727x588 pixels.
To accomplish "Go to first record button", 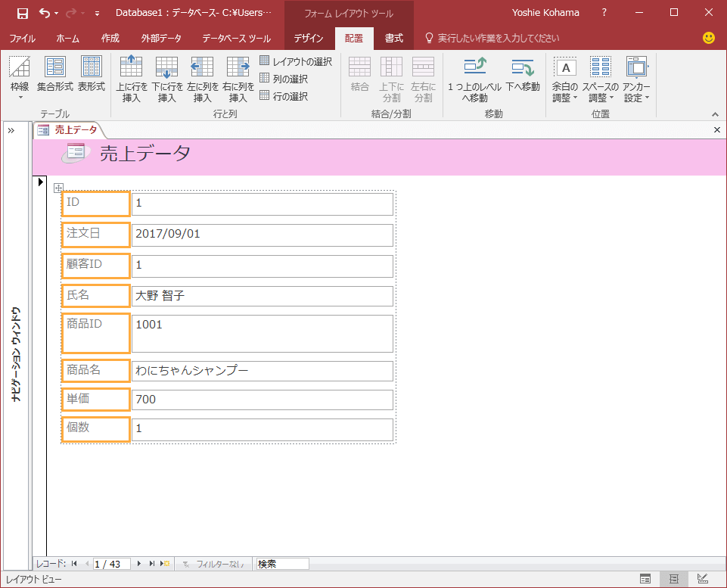I will pos(73,564).
